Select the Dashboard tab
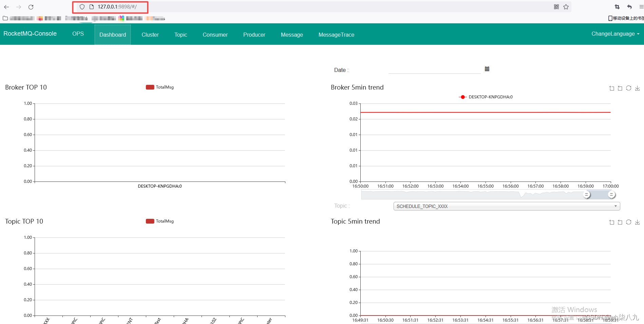Viewport: 644px width, 324px height. pos(113,35)
